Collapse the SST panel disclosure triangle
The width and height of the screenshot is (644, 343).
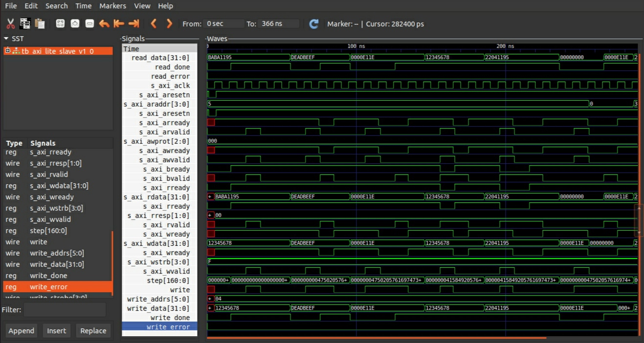coord(6,39)
